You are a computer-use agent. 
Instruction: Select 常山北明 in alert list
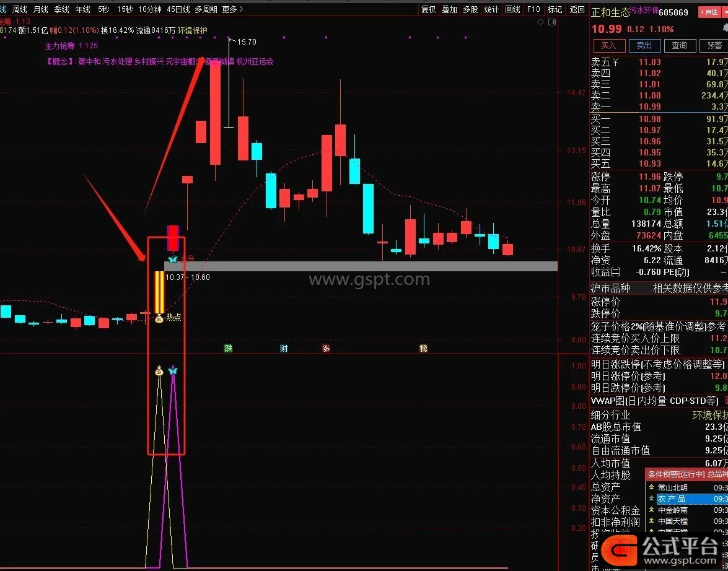pyautogui.click(x=673, y=487)
